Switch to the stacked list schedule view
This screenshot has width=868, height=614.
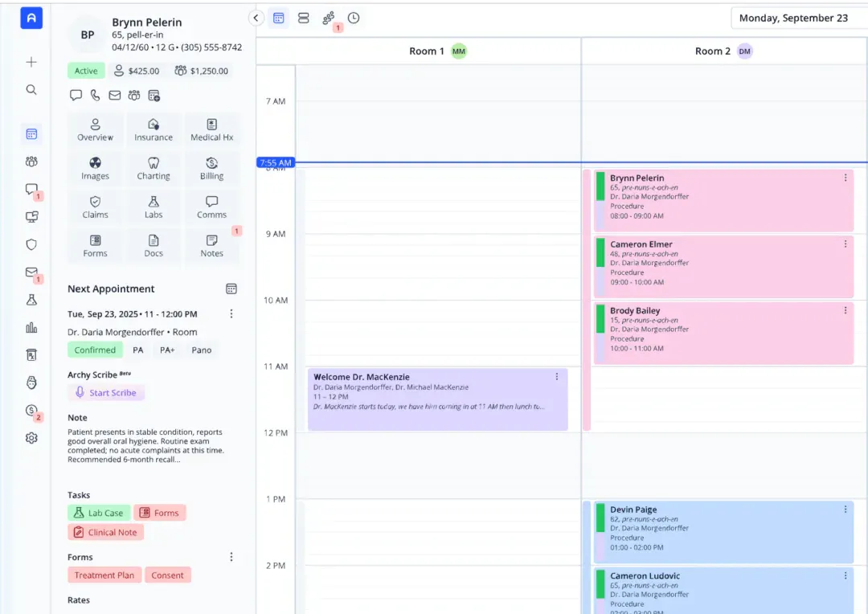pos(303,18)
